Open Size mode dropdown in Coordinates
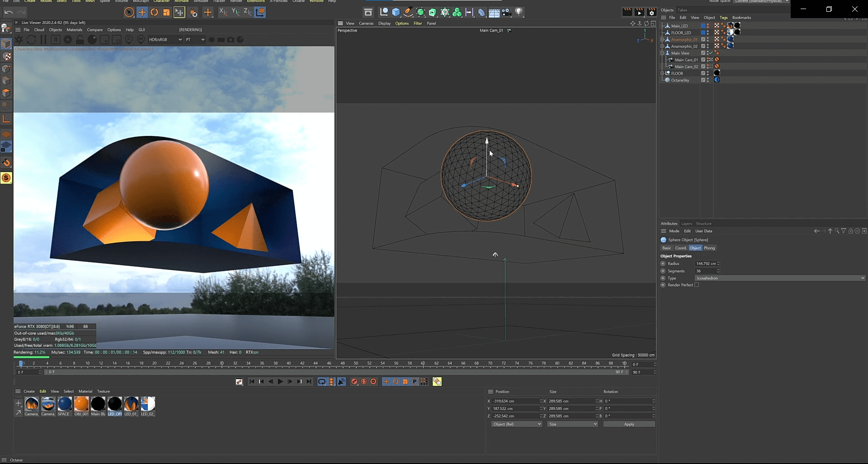This screenshot has width=868, height=464. 572,424
